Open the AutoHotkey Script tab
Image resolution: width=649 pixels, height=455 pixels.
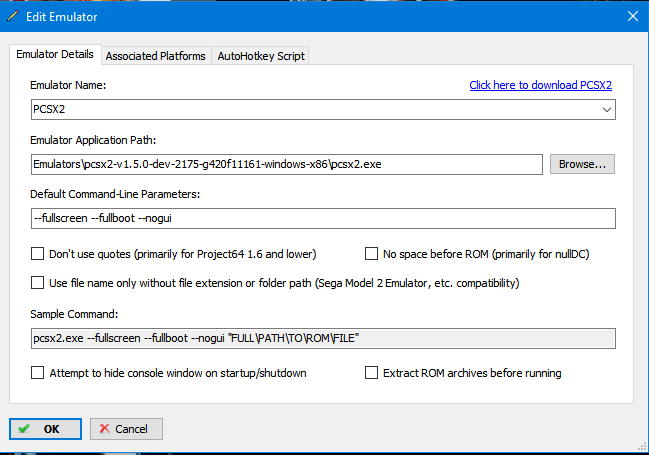(261, 56)
